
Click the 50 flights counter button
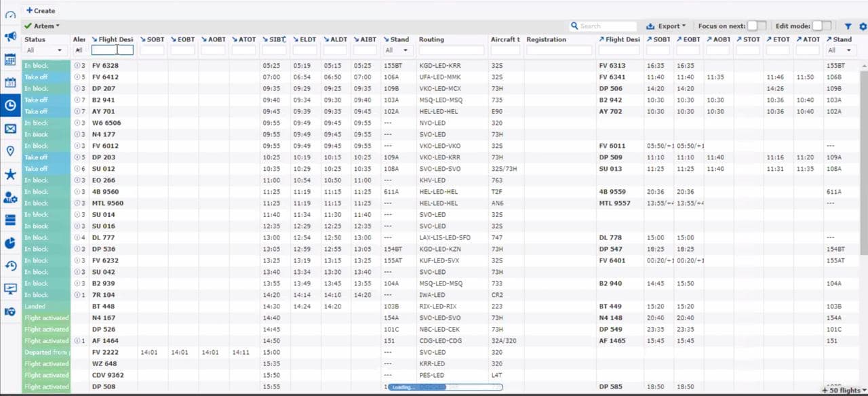coord(842,391)
